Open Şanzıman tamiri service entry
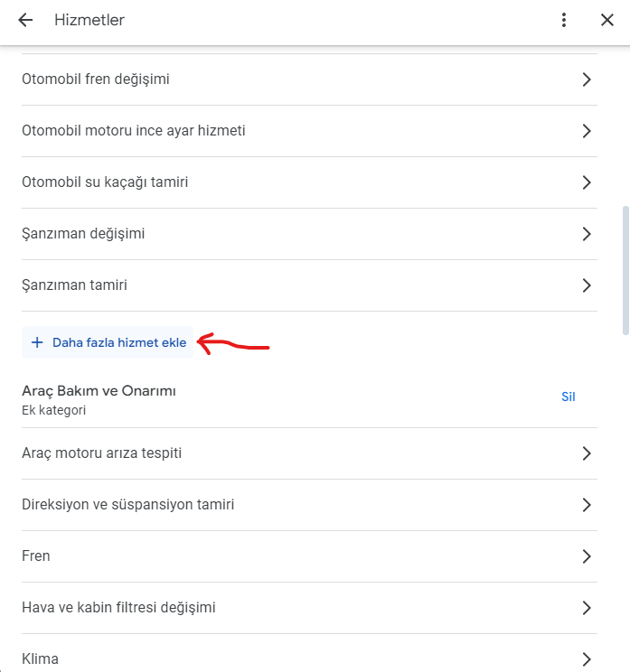Image resolution: width=630 pixels, height=672 pixels. [x=309, y=285]
